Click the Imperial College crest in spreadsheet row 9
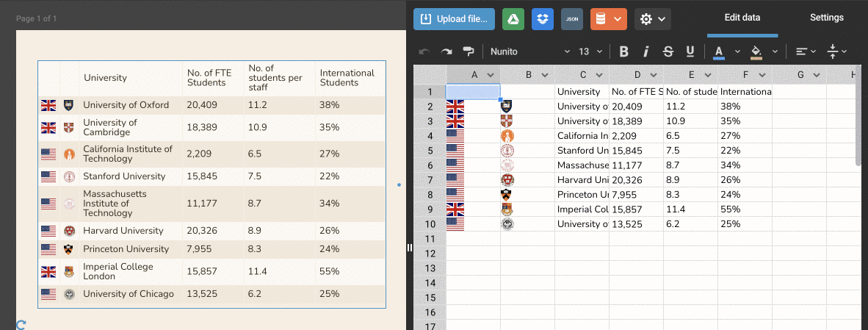Screen dimensions: 868x330 [x=507, y=209]
